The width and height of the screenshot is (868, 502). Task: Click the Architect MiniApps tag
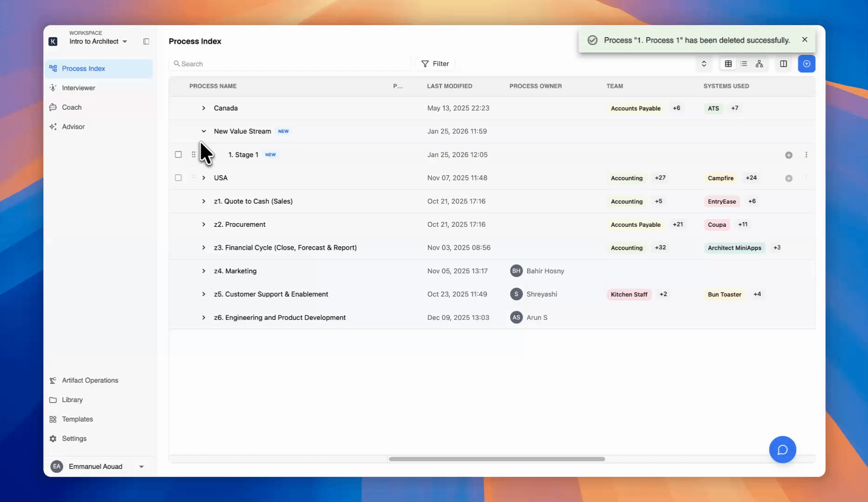pos(734,248)
